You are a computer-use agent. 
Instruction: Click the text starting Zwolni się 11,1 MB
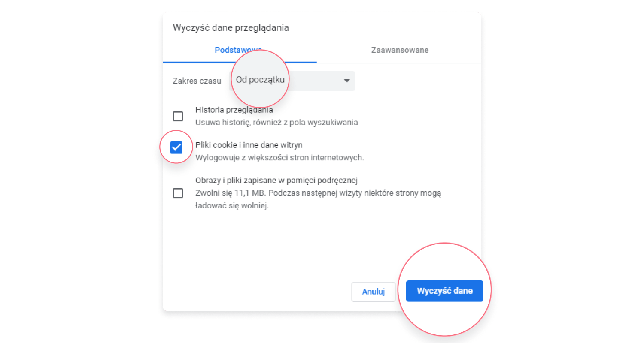(x=319, y=199)
